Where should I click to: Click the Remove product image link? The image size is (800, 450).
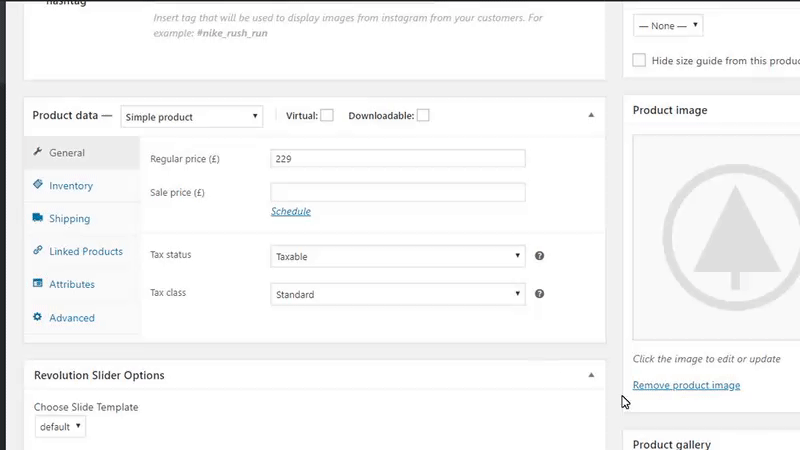[x=686, y=385]
